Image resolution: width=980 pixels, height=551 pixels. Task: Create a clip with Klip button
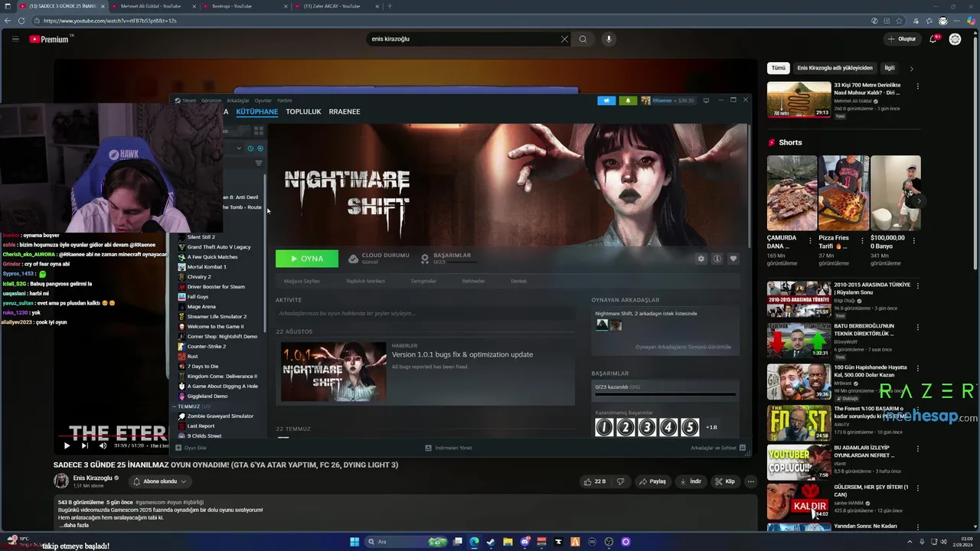pyautogui.click(x=725, y=481)
